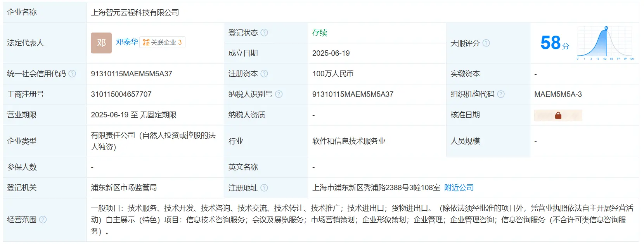The width and height of the screenshot is (644, 244).
Task: Click the help icon beside 统一社会信用代码
Action: click(72, 74)
